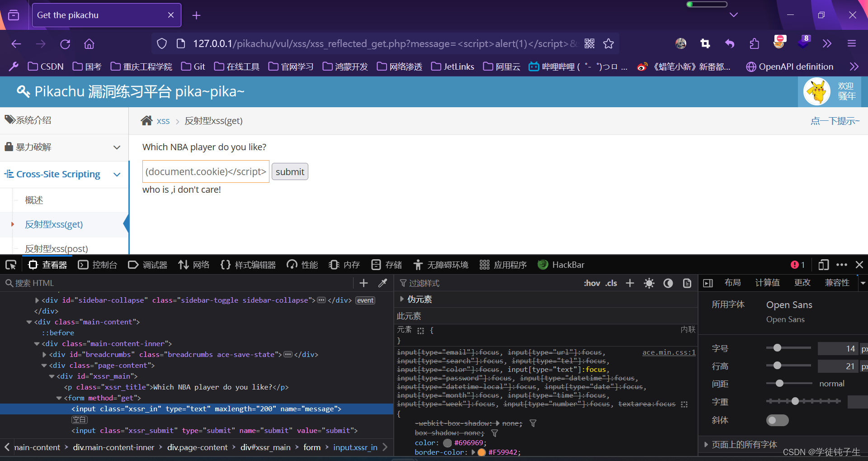The image size is (868, 461).
Task: Click the xss breadcrumb link
Action: (x=163, y=121)
